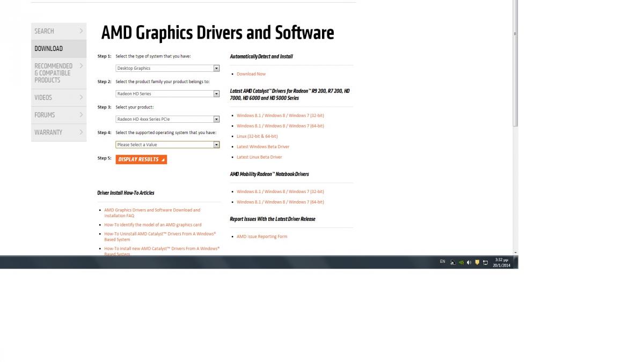The width and height of the screenshot is (644, 362).
Task: Open the product family dropdown (Radeon HD Series)
Action: point(167,94)
